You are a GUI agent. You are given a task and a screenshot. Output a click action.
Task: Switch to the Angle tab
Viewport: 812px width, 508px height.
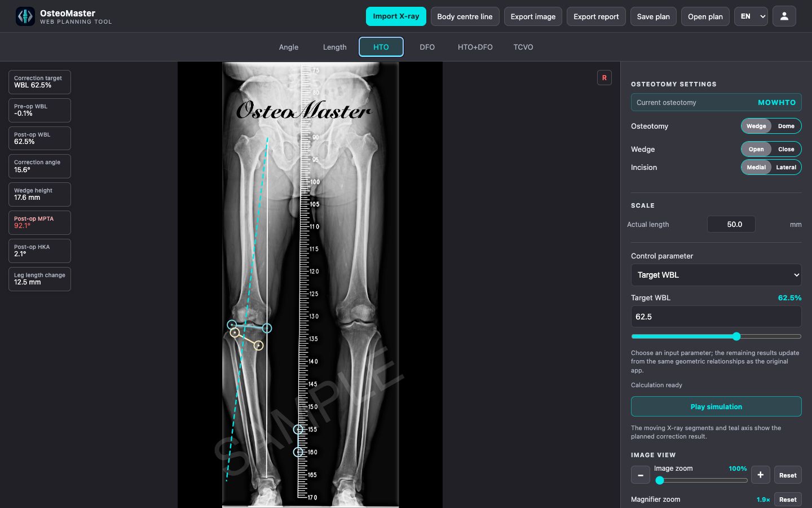[289, 47]
